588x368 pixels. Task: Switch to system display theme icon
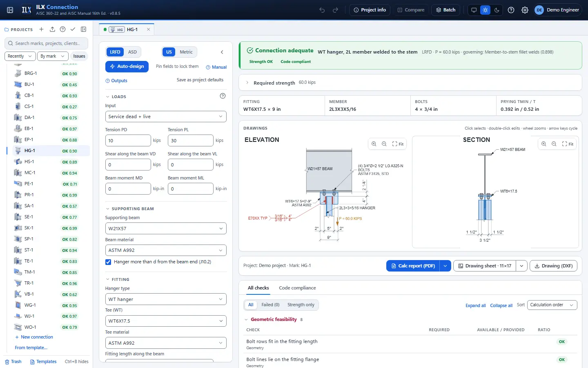474,10
